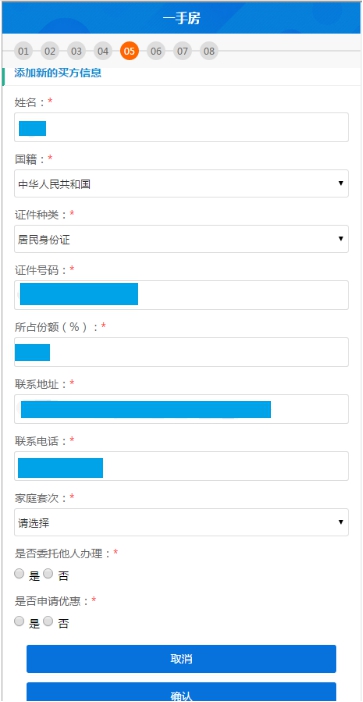Click the 取消 button

point(181,659)
